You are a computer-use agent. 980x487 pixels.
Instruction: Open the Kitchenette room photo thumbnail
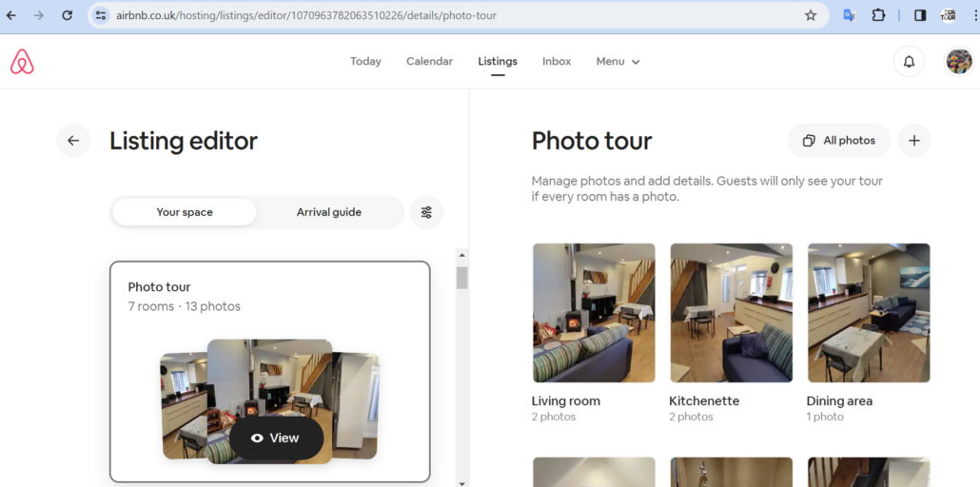[731, 313]
